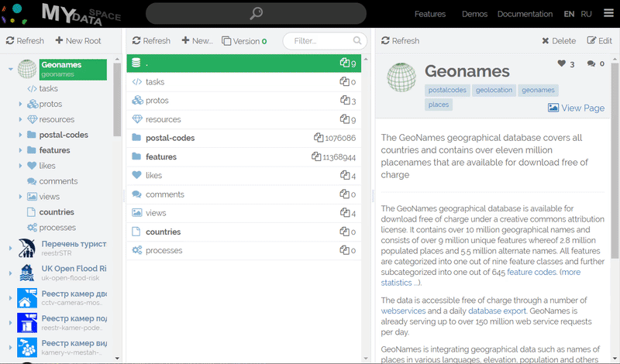Switch language to EN
Image resolution: width=620 pixels, height=364 pixels.
coord(569,14)
